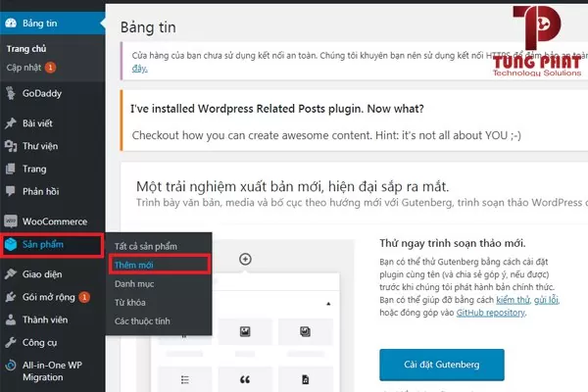
Task: Click the gallery block icon in preview
Action: coord(305,331)
